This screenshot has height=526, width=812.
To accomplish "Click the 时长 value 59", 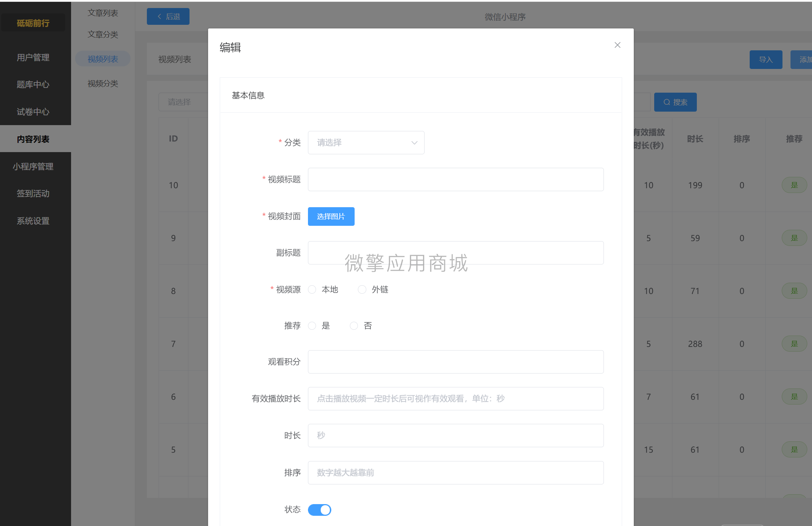I will (695, 238).
